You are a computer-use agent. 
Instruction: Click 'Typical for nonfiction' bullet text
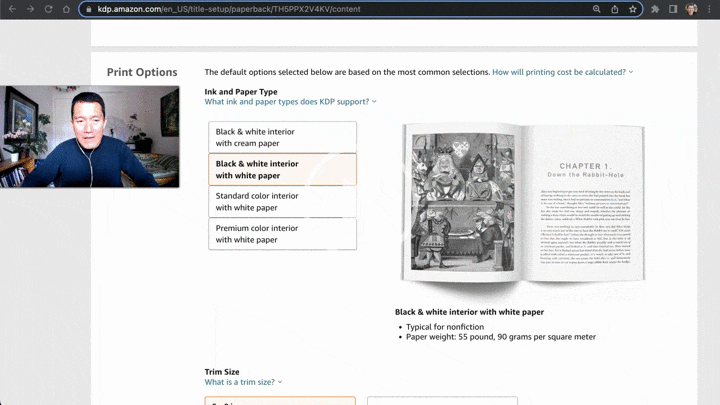(x=445, y=327)
